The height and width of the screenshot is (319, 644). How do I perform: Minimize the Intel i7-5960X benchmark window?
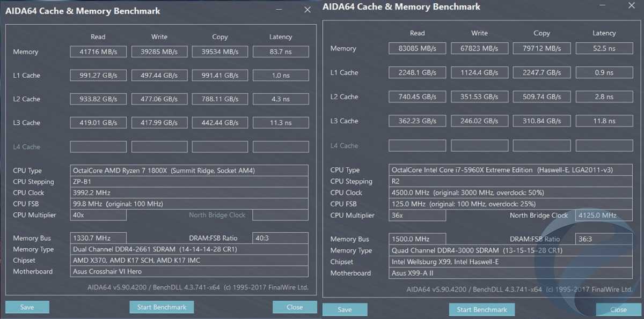[601, 5]
